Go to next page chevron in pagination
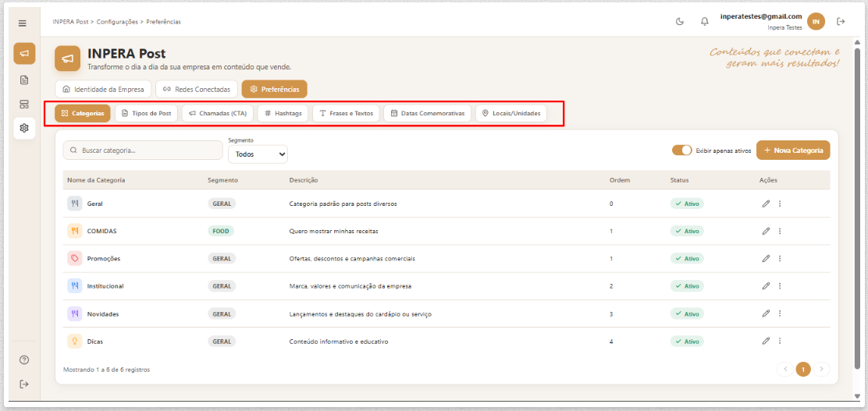Screen dimensions: 868x411 (821, 369)
